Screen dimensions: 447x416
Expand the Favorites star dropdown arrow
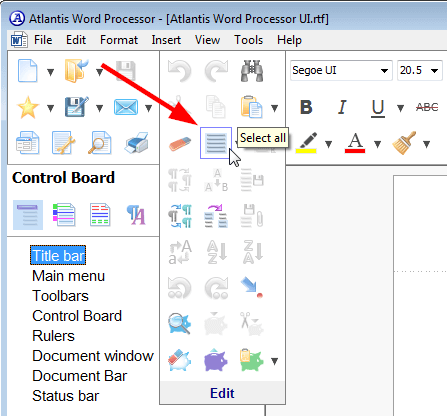(50, 108)
